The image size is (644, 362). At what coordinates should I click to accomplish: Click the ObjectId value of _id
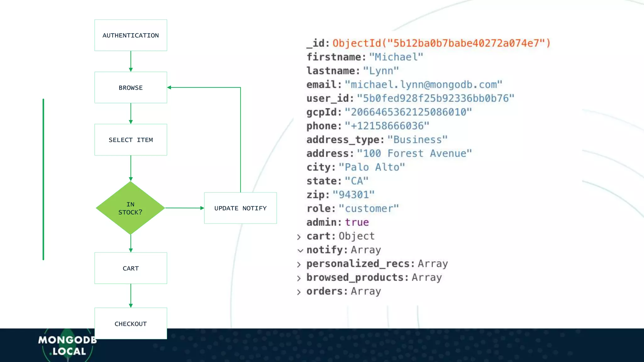441,43
